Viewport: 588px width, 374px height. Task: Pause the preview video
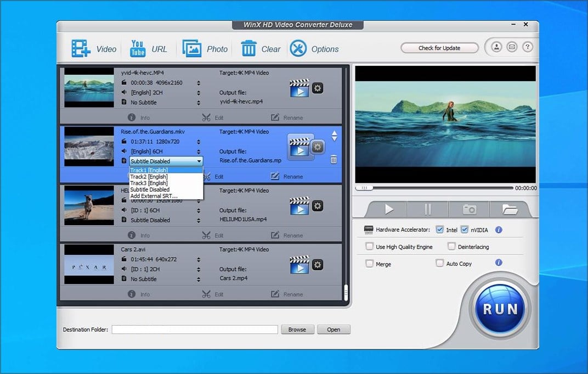(x=427, y=209)
